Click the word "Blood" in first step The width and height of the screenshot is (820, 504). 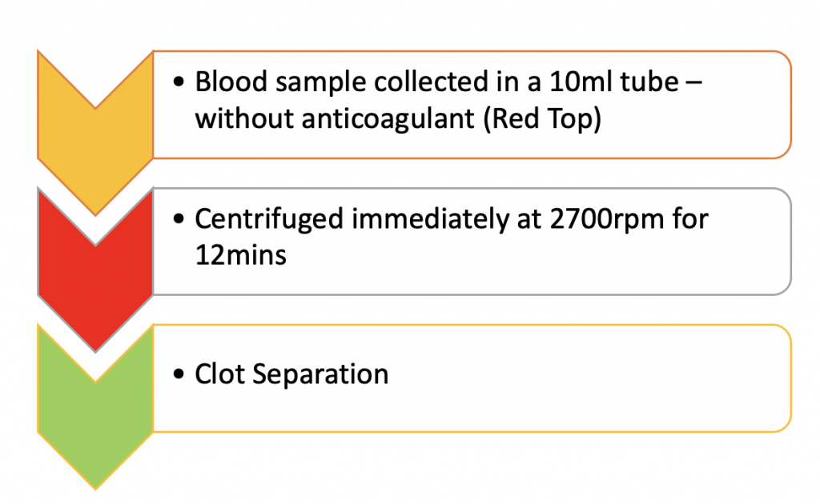[228, 82]
